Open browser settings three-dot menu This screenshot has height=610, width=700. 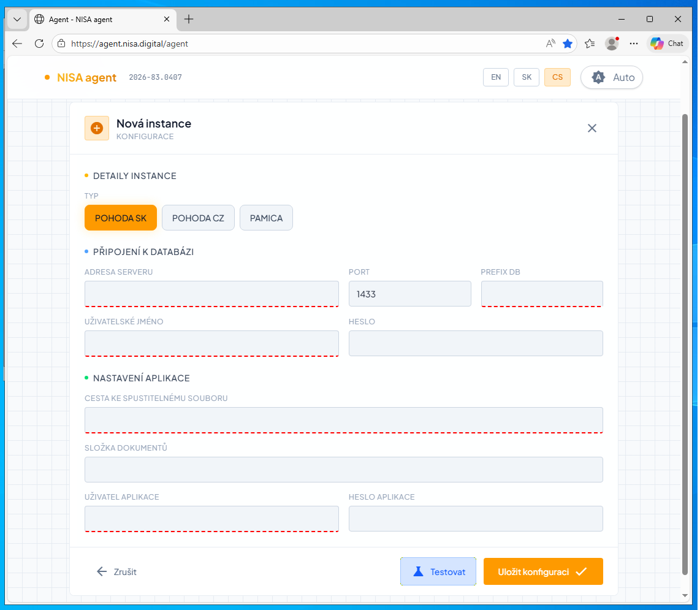[634, 44]
